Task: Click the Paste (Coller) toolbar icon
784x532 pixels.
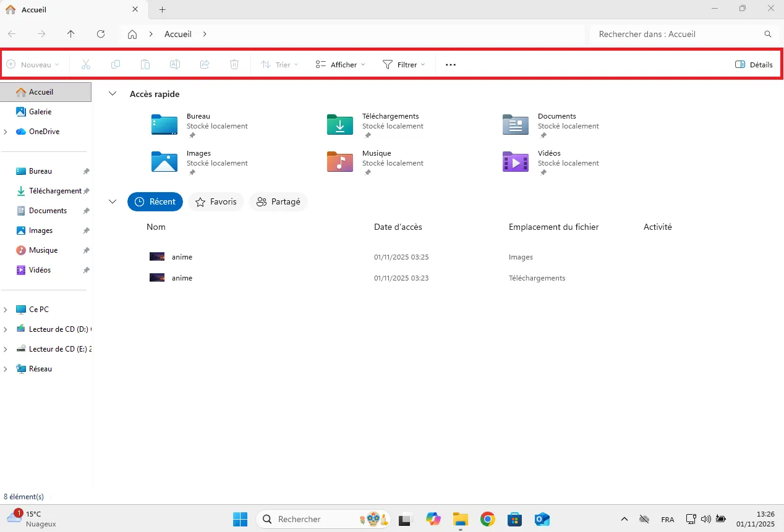Action: (145, 64)
